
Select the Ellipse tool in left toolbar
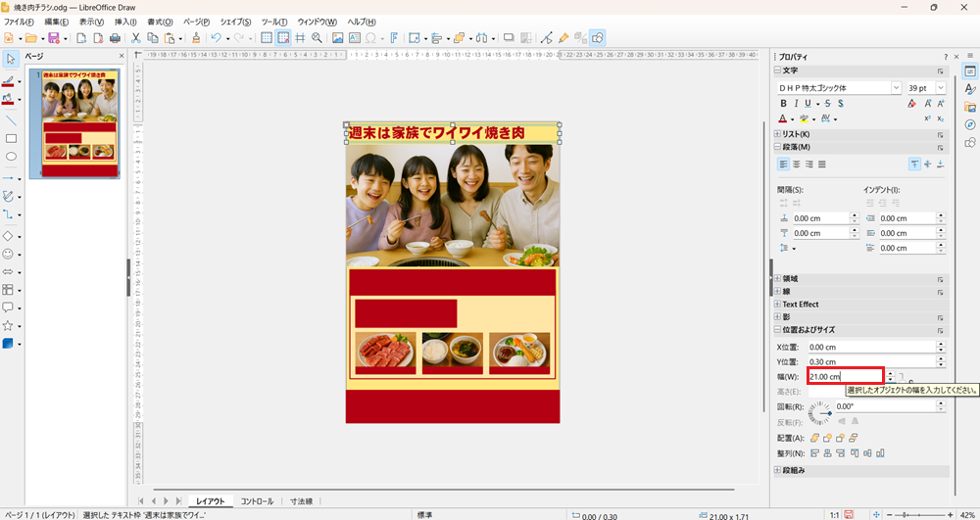[x=11, y=157]
